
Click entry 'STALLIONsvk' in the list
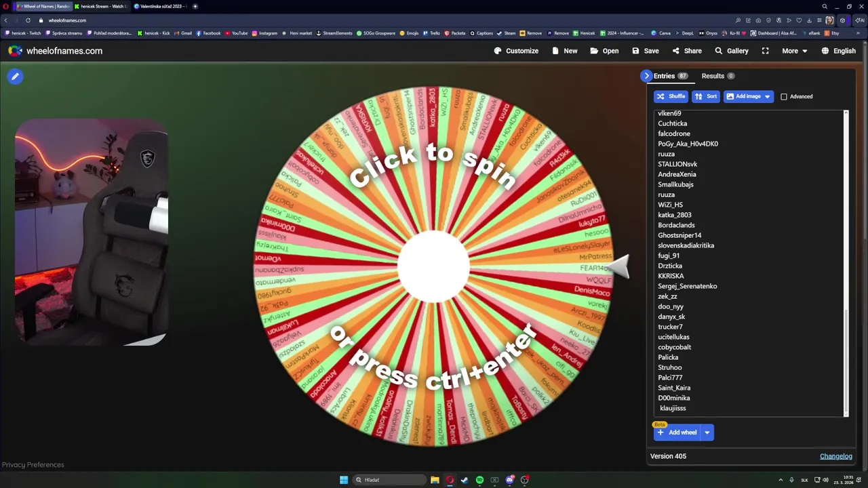point(677,164)
